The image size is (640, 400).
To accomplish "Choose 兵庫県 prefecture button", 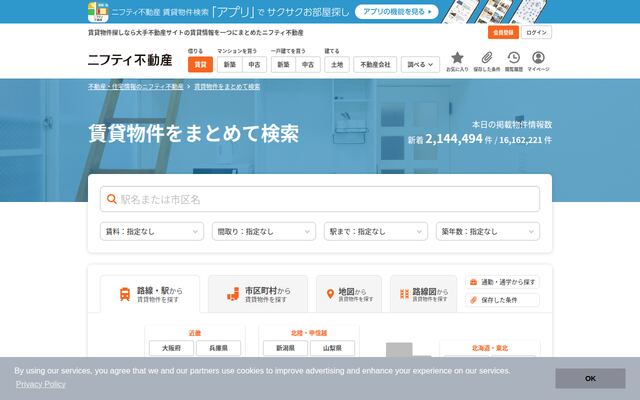I will click(218, 348).
